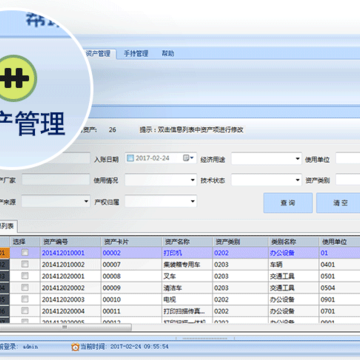This screenshot has height=360, width=360.
Task: Open the 帮助 menu tab
Action: pos(168,54)
